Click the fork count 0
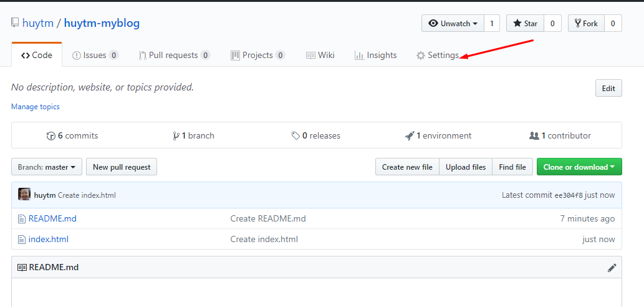The image size is (644, 307). click(x=613, y=24)
